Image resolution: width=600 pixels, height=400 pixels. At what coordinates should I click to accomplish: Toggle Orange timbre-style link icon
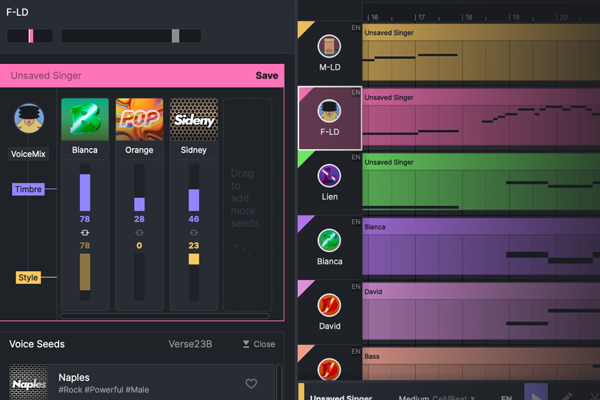[139, 232]
